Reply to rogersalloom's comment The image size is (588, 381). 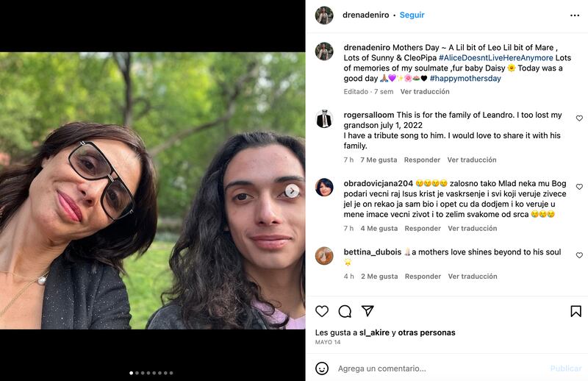click(422, 160)
